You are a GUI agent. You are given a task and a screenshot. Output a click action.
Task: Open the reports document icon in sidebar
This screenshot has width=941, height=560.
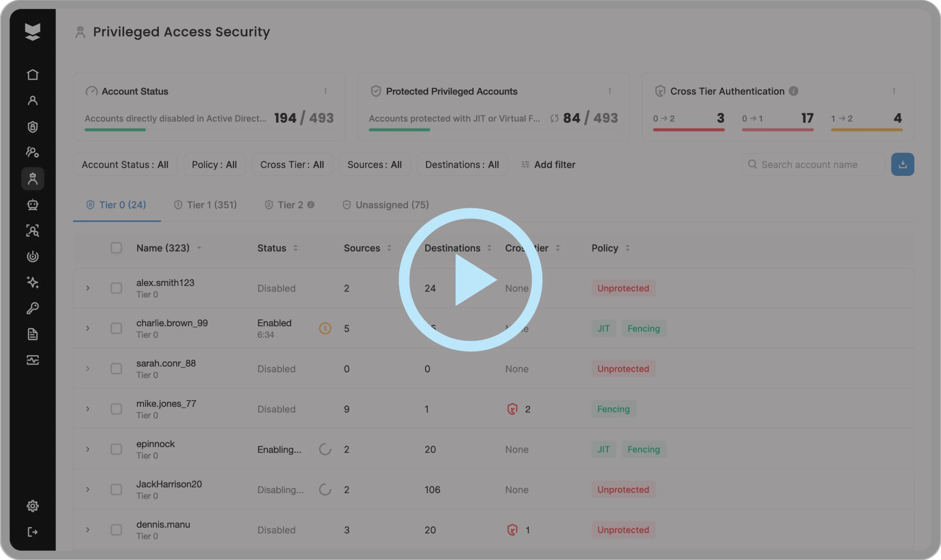pos(33,334)
